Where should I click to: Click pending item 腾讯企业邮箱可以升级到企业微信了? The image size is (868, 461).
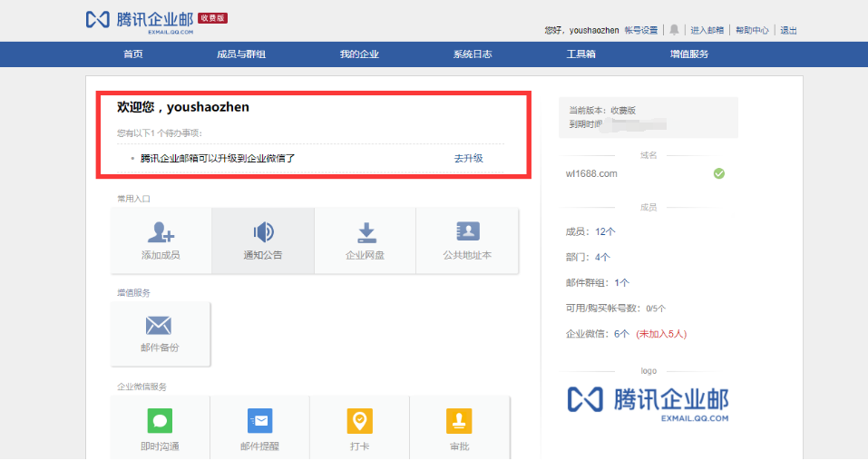[x=218, y=159]
